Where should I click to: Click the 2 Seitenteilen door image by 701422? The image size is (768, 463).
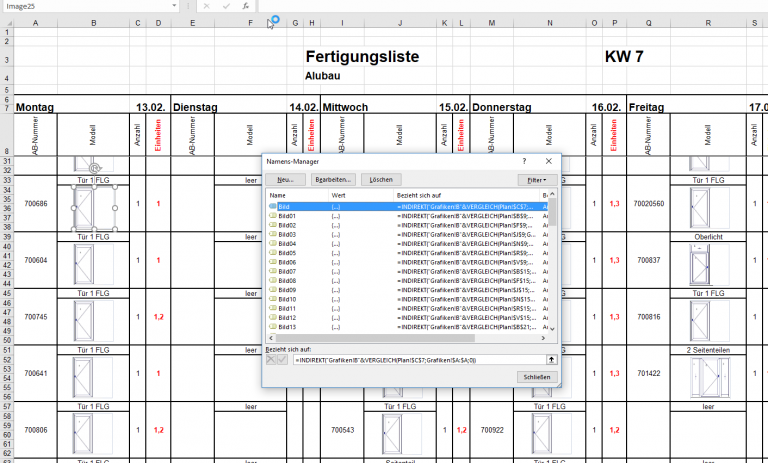pos(710,376)
